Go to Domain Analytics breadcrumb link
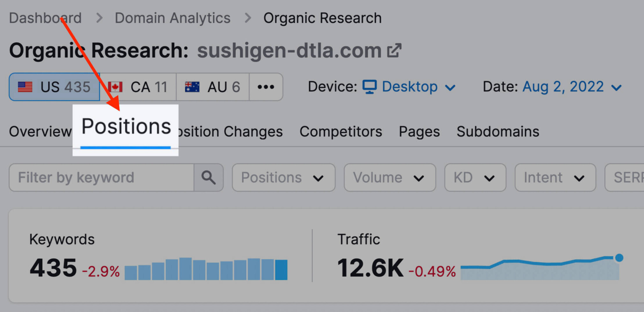The width and height of the screenshot is (644, 312). pos(172,18)
